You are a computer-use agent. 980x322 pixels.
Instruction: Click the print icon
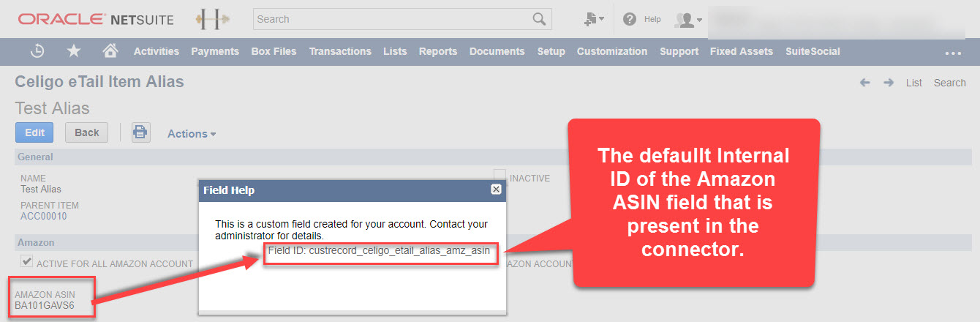(x=140, y=132)
